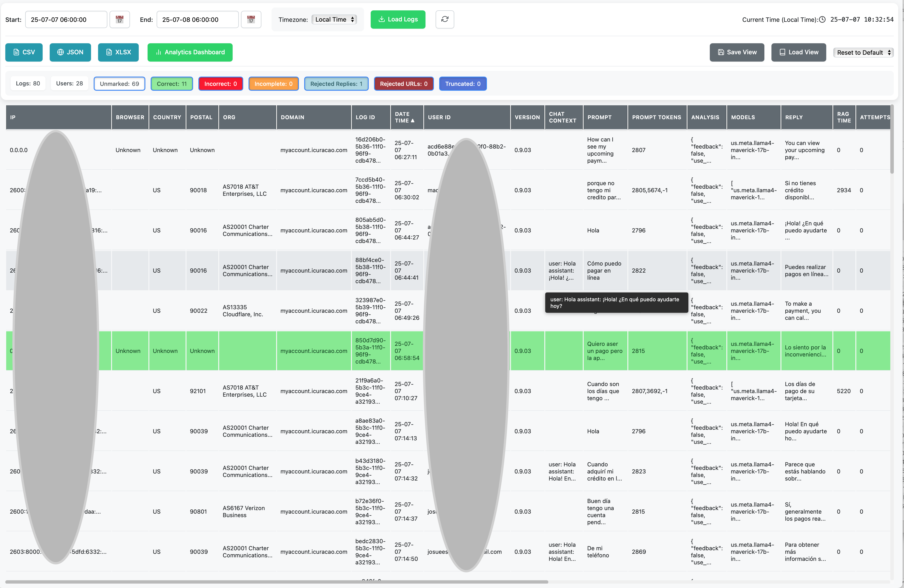Click the refresh icon button

(x=444, y=19)
